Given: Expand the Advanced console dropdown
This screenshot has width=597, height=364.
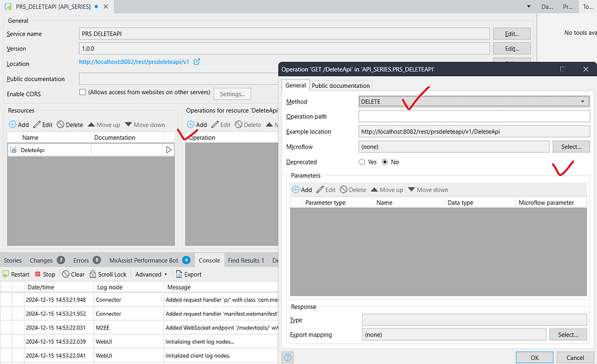Looking at the screenshot, I should click(151, 275).
